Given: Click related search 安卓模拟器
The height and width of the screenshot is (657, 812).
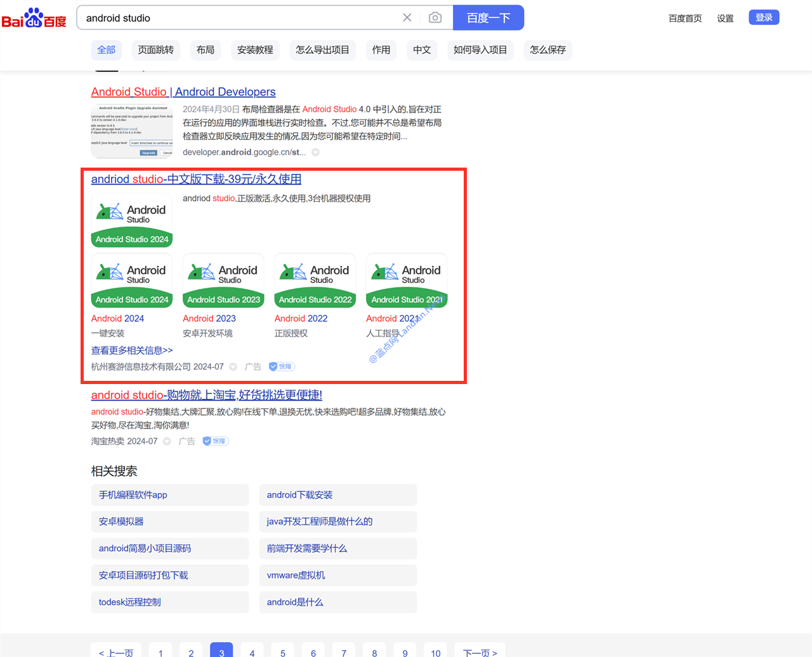Looking at the screenshot, I should 170,522.
